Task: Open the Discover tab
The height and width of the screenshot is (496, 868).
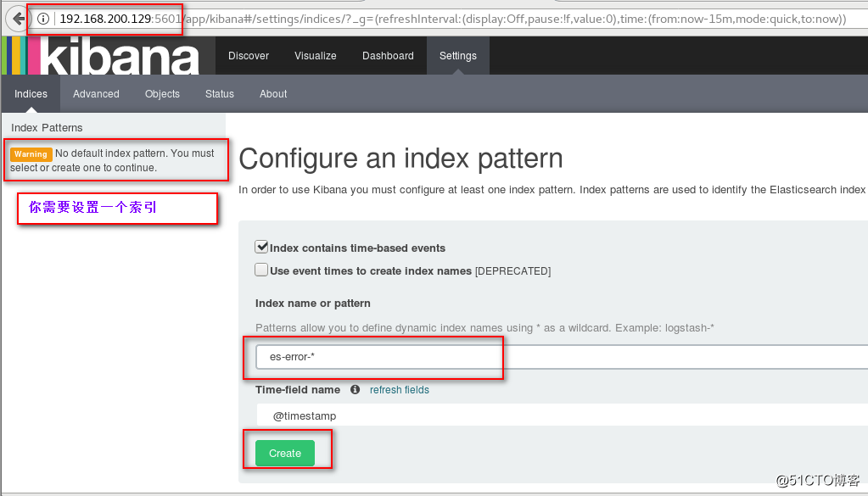Action: point(249,56)
